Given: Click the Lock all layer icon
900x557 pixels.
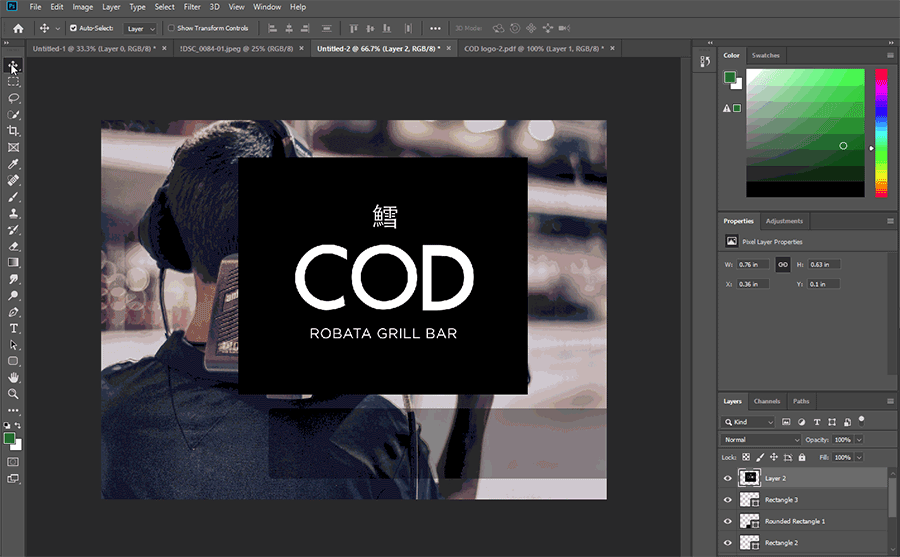Looking at the screenshot, I should [x=802, y=458].
